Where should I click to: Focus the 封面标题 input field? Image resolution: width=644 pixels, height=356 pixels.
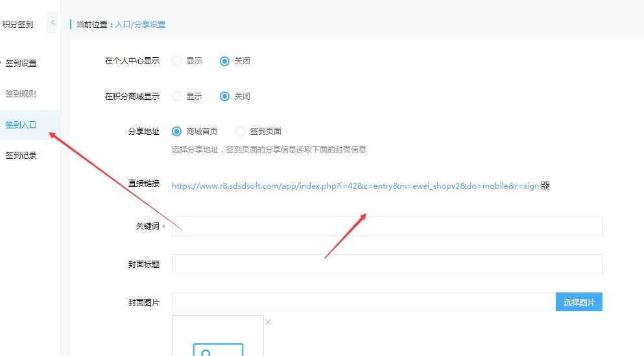(387, 264)
